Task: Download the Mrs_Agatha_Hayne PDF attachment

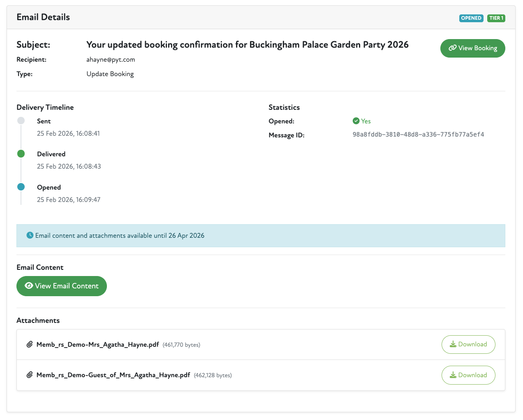Action: pos(468,344)
